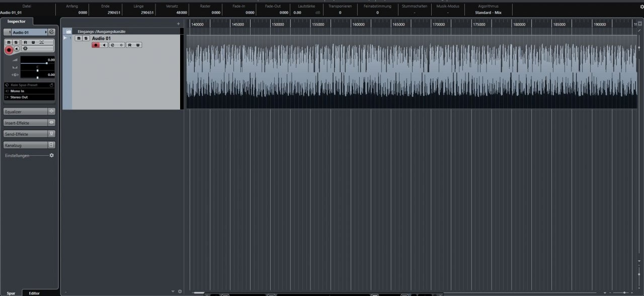Viewport: 644px width, 296px height.
Task: Click the Versatz value 48000
Action: (181, 13)
